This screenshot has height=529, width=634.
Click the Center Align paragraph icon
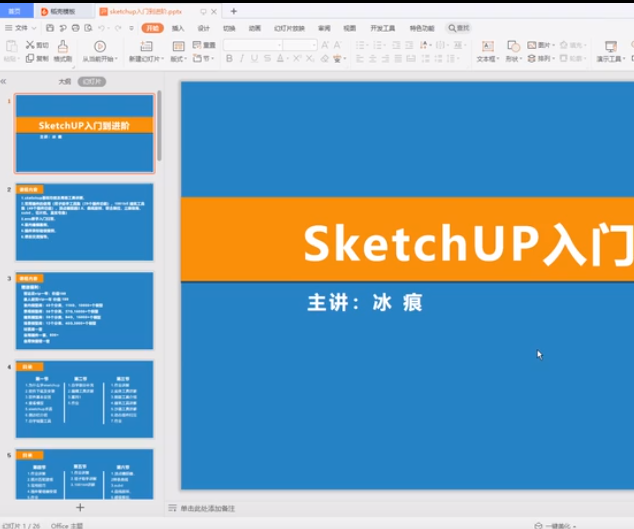point(372,59)
